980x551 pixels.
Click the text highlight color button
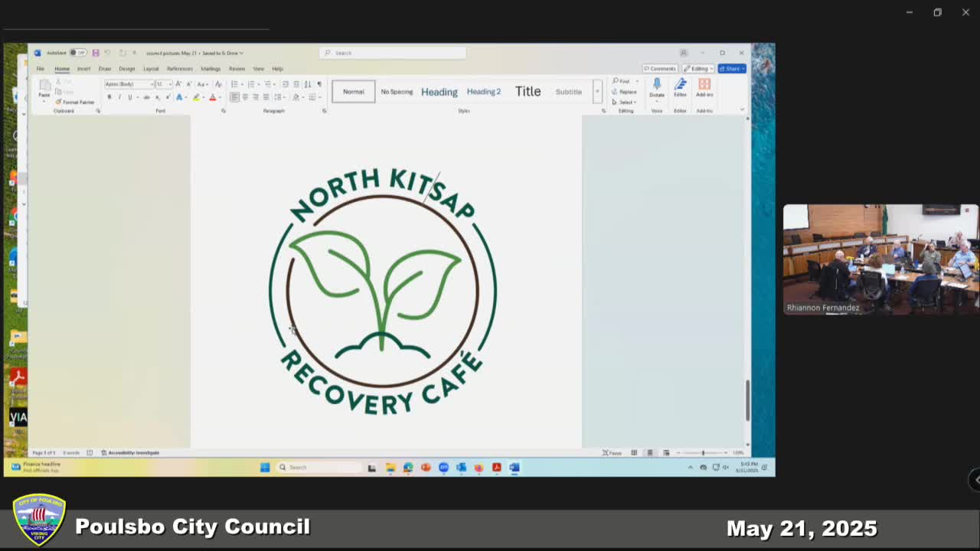(x=196, y=96)
